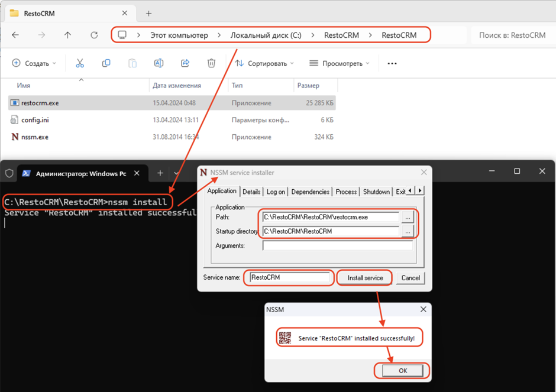Click the Share icon in Explorer toolbar
Viewport: 556px width, 392px height.
[x=185, y=63]
